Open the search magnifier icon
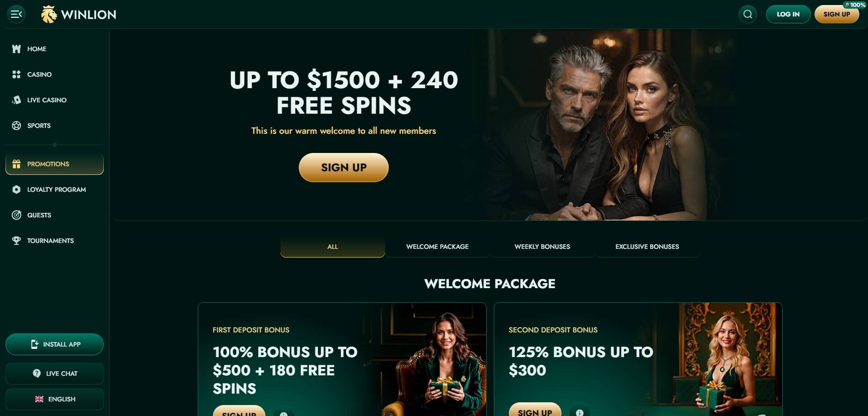868x416 pixels. click(x=747, y=14)
